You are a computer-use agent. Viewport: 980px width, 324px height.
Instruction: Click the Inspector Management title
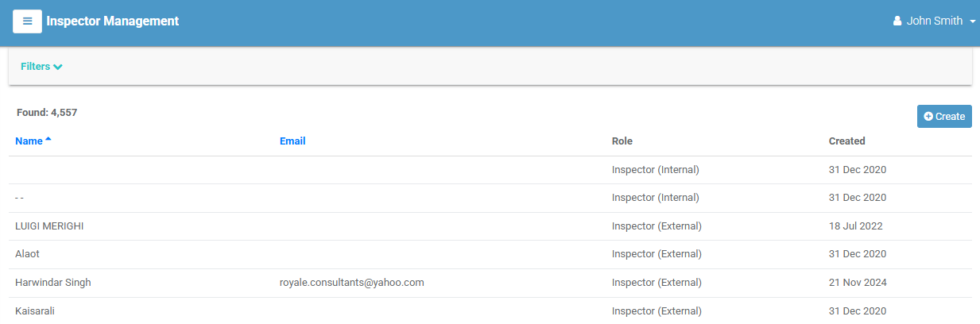113,21
